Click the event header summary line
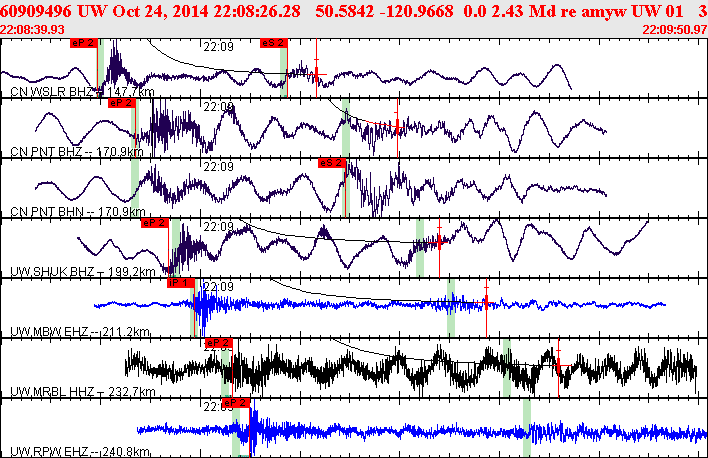708x458 pixels. (354, 10)
